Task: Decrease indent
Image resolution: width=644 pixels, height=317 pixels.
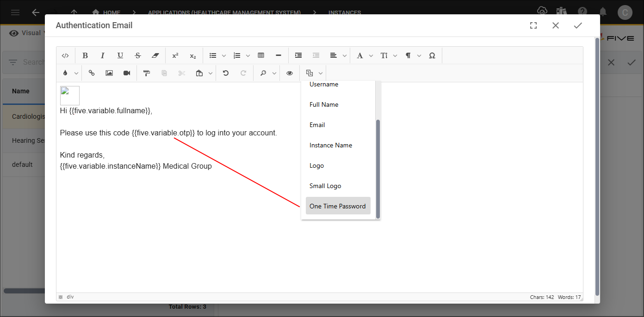Action: (316, 55)
